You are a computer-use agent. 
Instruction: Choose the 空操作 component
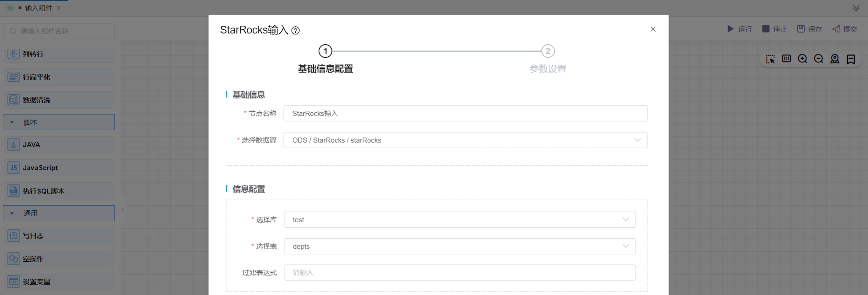(x=59, y=259)
